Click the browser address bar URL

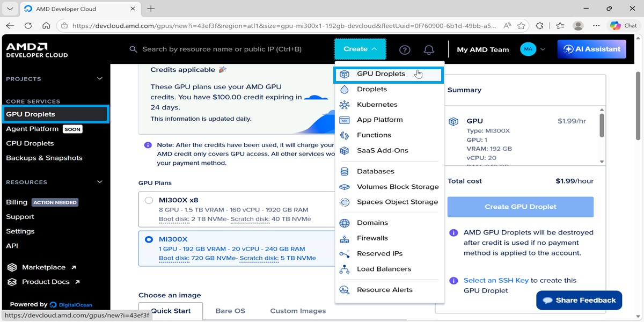284,25
